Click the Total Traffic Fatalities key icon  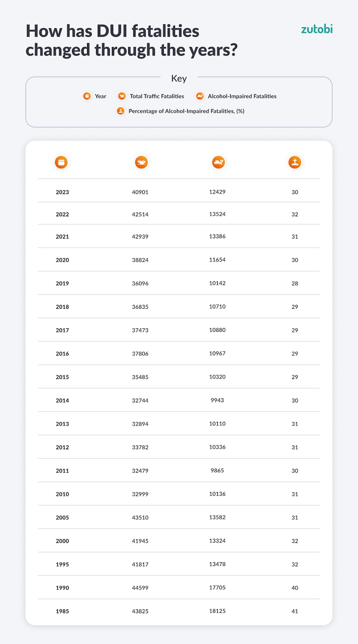pyautogui.click(x=122, y=96)
